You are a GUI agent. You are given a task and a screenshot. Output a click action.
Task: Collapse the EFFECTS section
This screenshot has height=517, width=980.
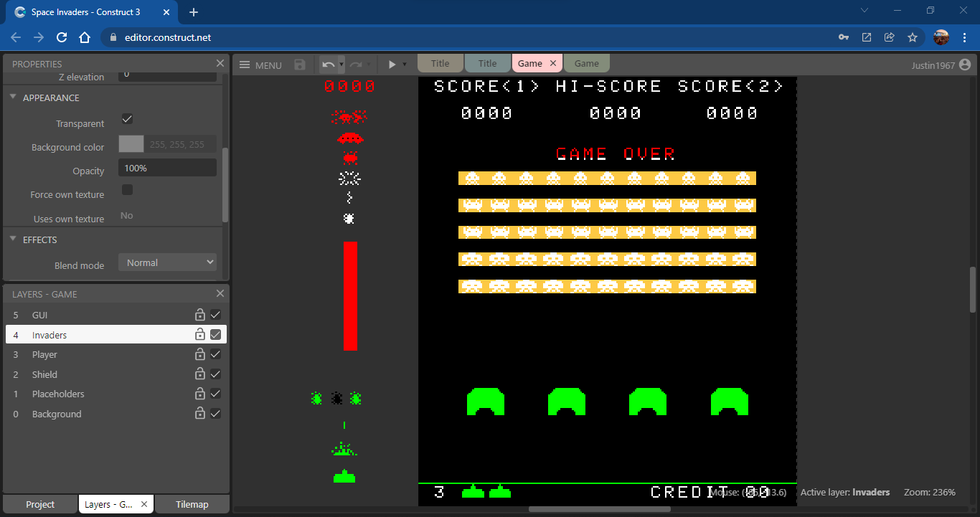pyautogui.click(x=13, y=239)
